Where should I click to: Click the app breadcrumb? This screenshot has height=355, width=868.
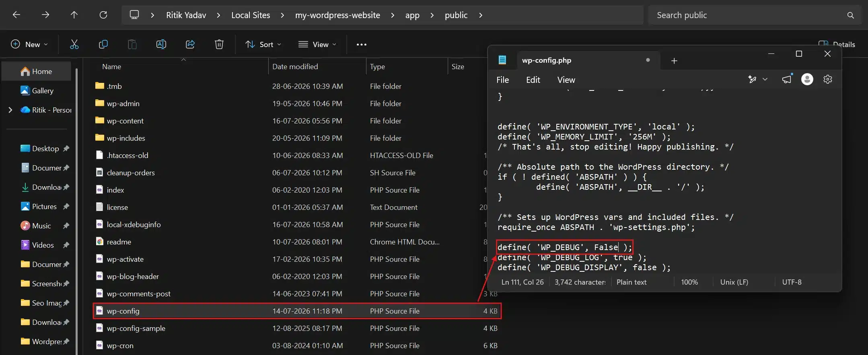pos(412,15)
